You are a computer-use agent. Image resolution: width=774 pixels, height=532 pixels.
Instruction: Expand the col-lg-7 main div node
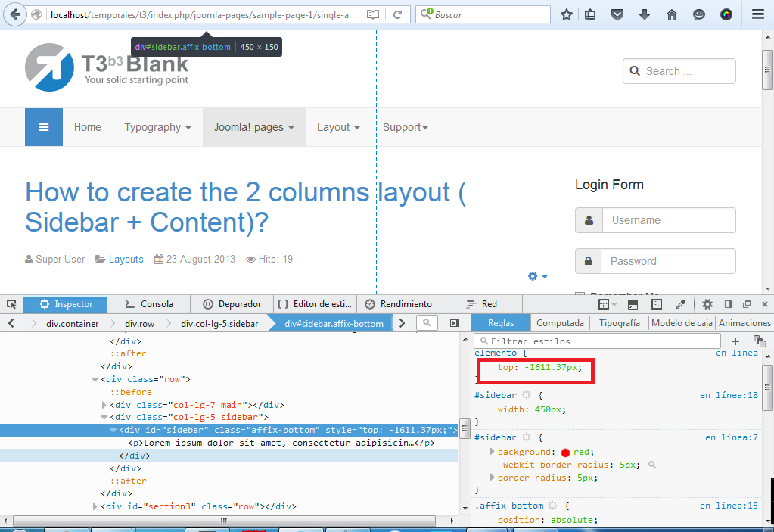point(104,405)
